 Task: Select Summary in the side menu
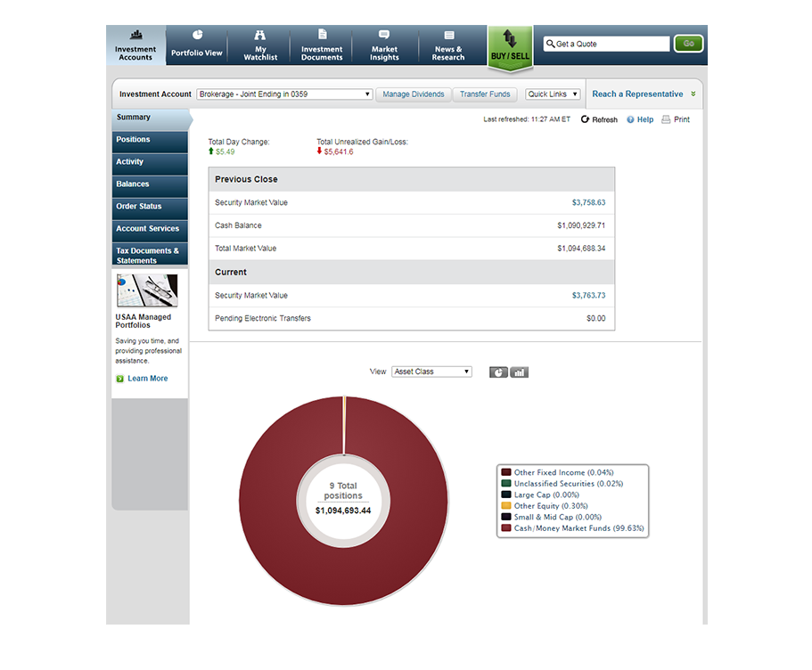(x=150, y=118)
